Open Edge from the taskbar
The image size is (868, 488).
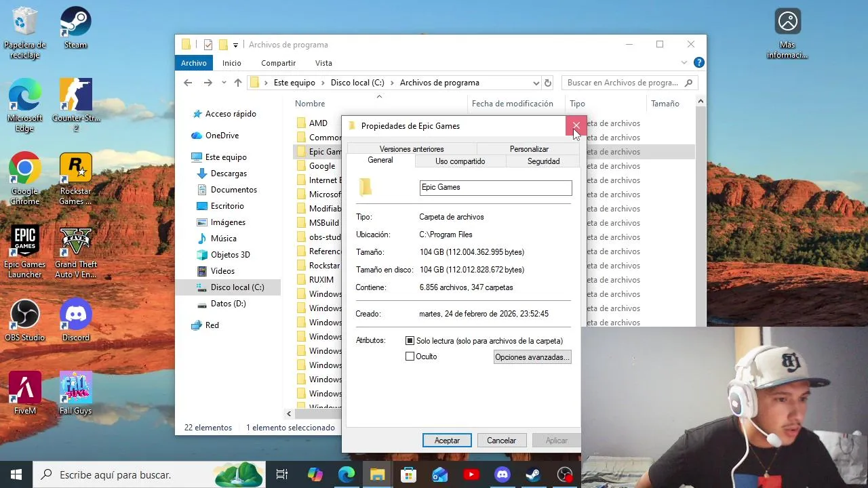click(x=347, y=474)
